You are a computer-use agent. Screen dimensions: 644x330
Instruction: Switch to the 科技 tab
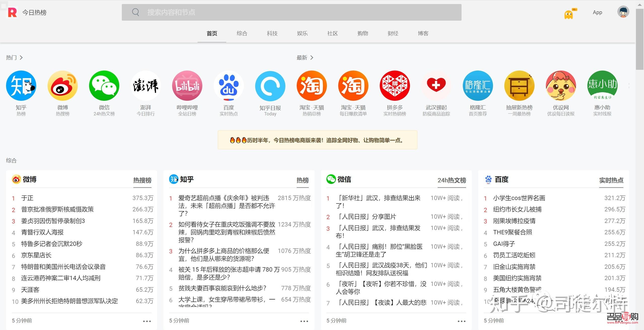[x=272, y=33]
